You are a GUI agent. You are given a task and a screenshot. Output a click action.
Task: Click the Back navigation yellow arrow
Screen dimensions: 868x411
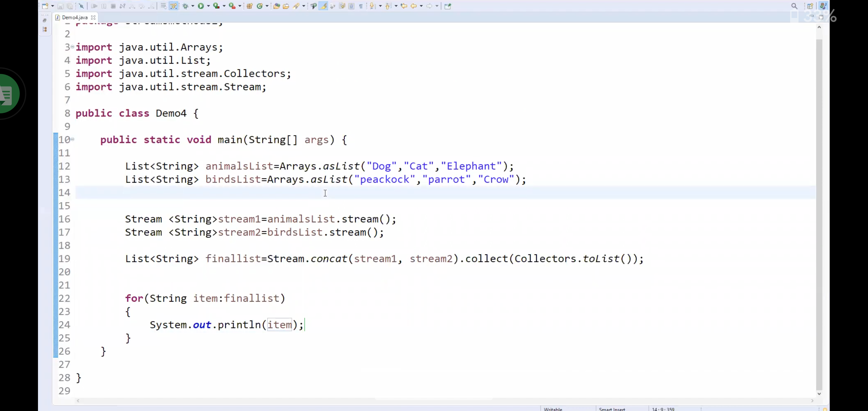click(414, 6)
